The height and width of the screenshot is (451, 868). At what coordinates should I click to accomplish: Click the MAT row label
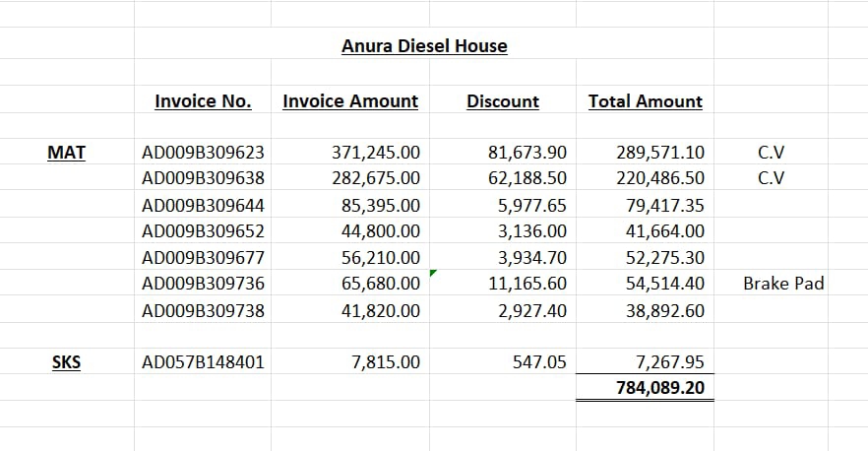67,153
